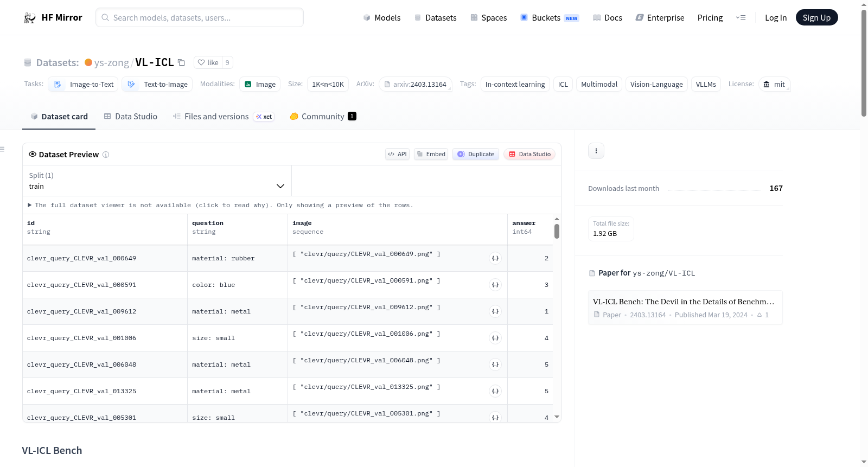Select the Text-to-Image task tag
This screenshot has height=467, width=868.
(157, 84)
